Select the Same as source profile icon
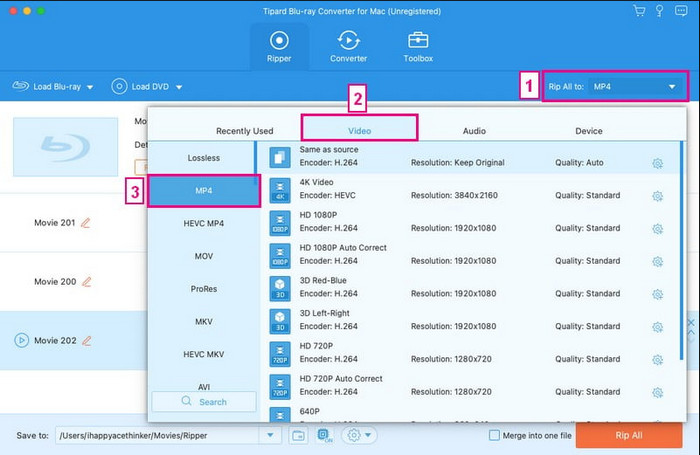 point(280,157)
